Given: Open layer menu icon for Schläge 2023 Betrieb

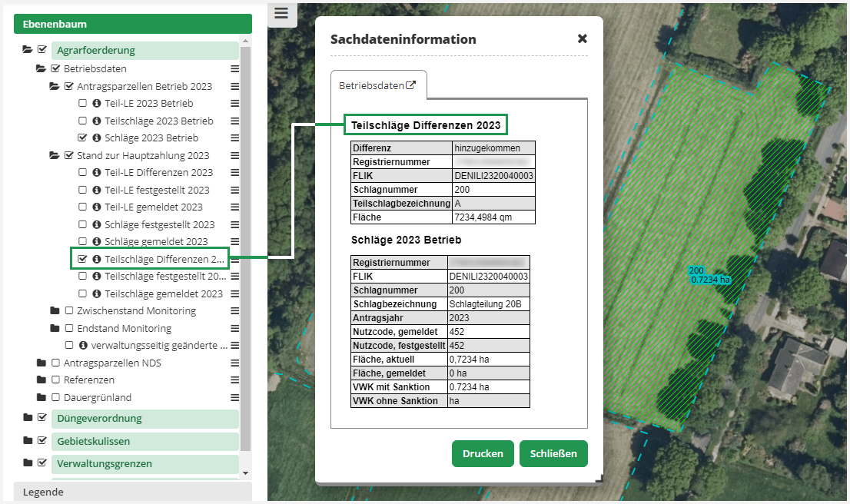Looking at the screenshot, I should (x=235, y=138).
